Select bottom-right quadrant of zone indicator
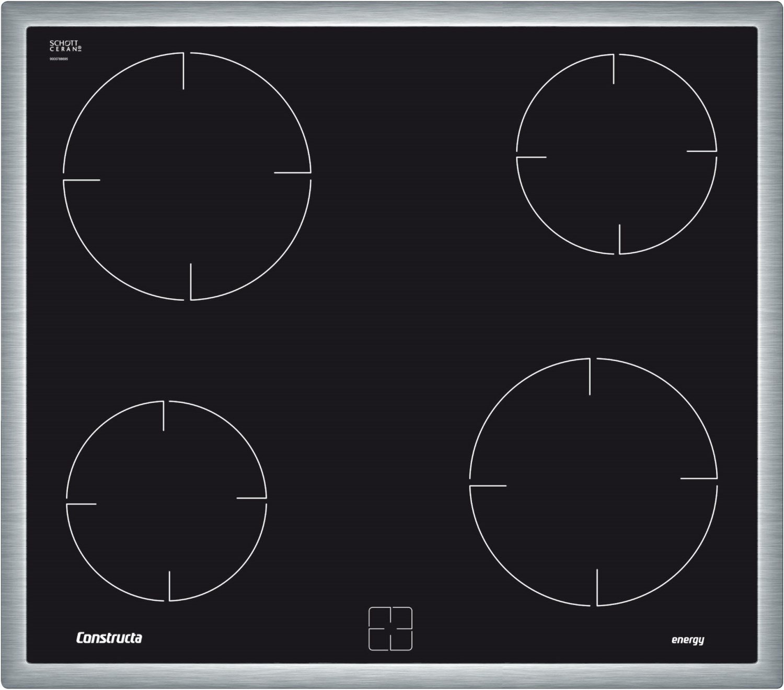Viewport: 784px width, 690px height. pos(402,640)
